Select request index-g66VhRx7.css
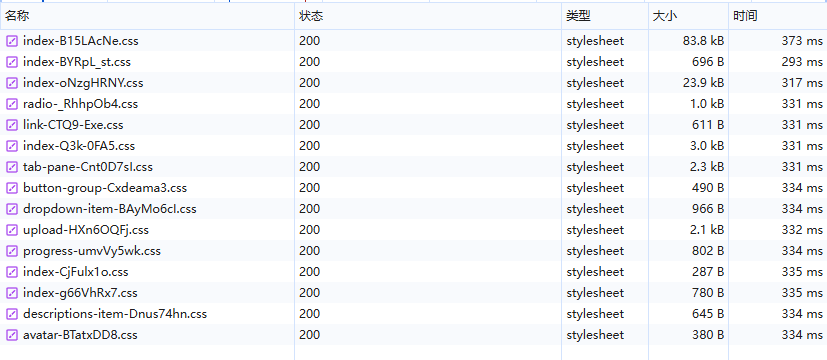The width and height of the screenshot is (827, 360). point(80,293)
